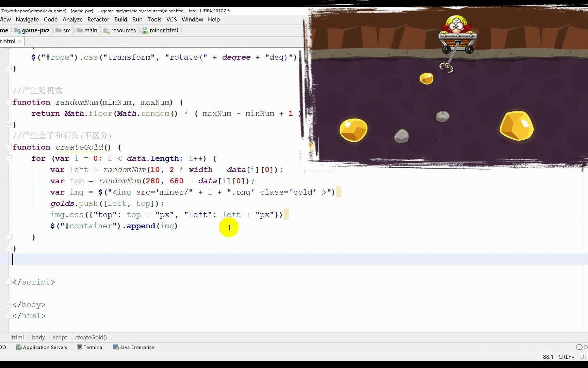The height and width of the screenshot is (368, 588).
Task: Open the Java Enterprise tool window
Action: tap(133, 347)
